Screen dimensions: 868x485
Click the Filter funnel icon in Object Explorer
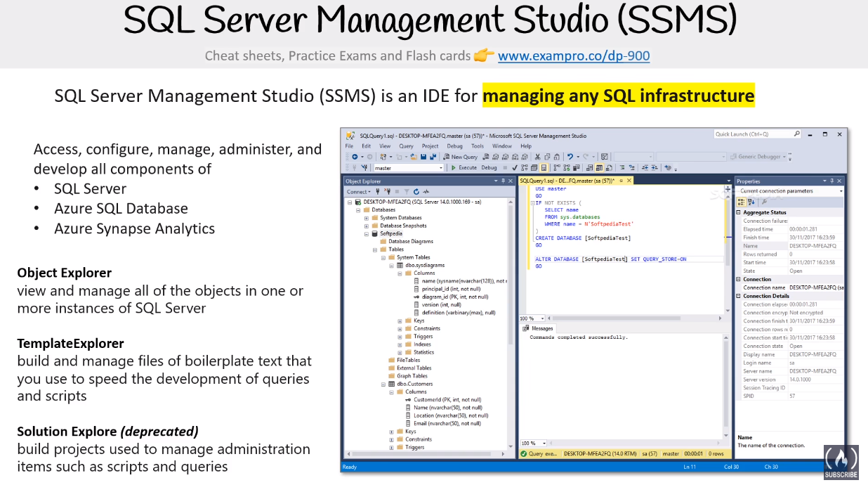point(407,192)
